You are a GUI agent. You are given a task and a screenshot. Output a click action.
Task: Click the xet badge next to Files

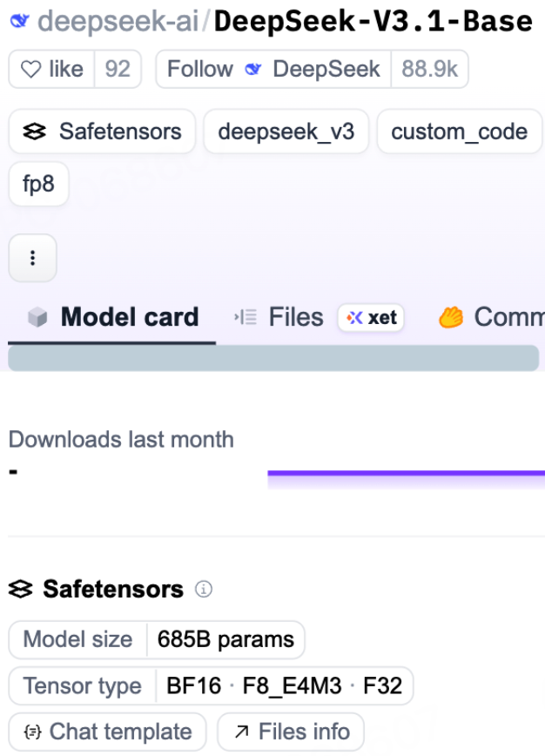point(372,318)
